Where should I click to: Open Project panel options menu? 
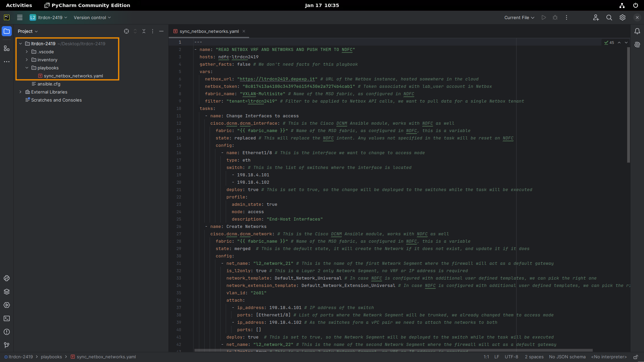pyautogui.click(x=153, y=31)
